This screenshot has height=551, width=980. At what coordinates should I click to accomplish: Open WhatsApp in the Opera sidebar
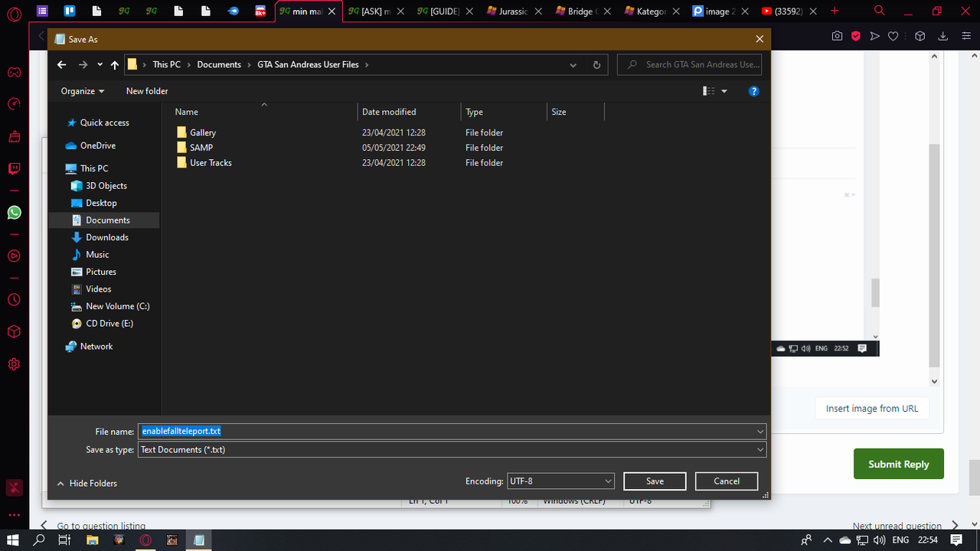(x=14, y=212)
